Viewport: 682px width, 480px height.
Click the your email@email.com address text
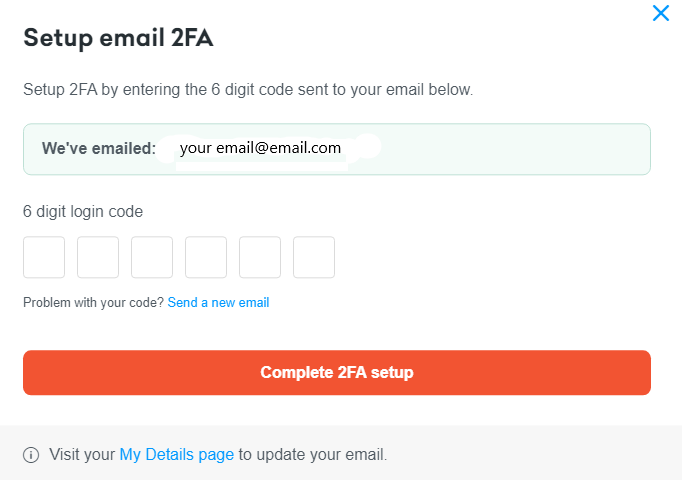[260, 148]
